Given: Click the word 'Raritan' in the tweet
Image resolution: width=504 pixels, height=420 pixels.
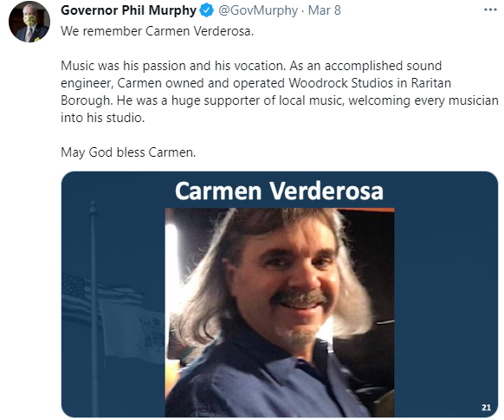Looking at the screenshot, I should pyautogui.click(x=431, y=83).
